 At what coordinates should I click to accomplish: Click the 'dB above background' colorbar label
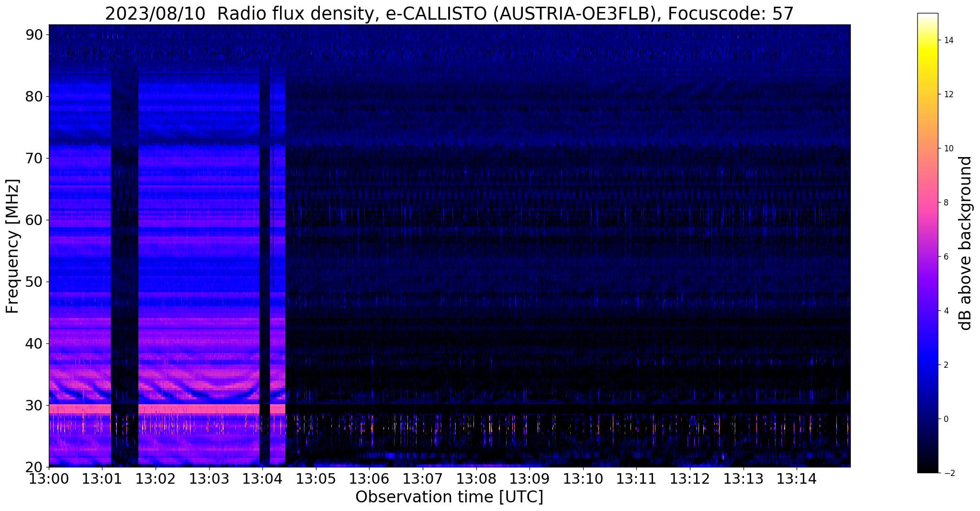point(966,243)
